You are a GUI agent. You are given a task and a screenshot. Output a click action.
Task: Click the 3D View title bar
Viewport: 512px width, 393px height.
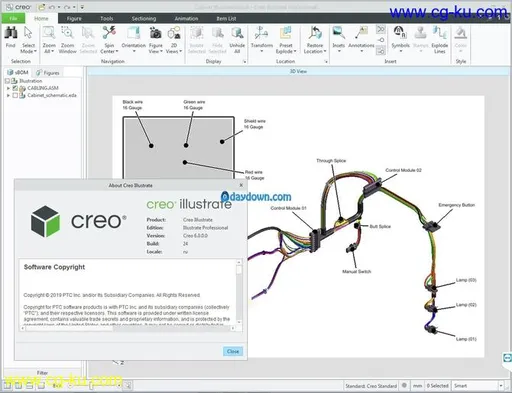(x=298, y=71)
